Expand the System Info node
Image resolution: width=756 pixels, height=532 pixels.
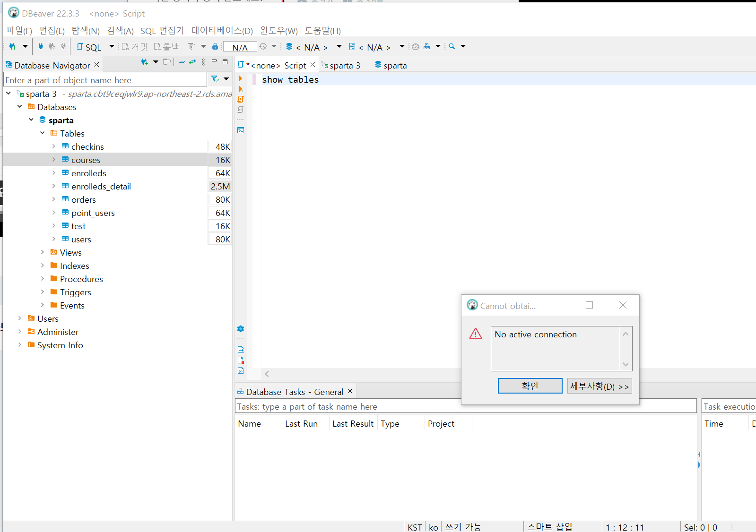click(x=20, y=345)
